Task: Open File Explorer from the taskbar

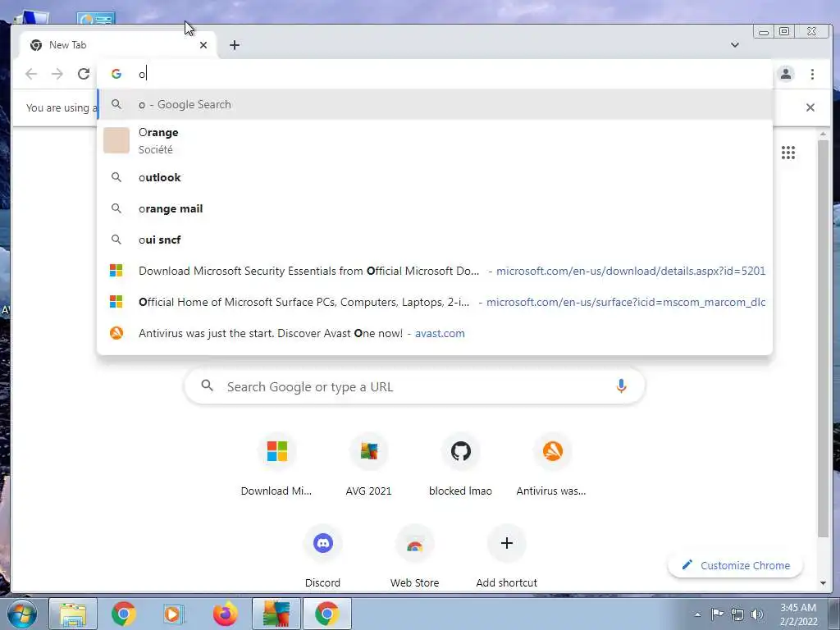Action: tap(73, 614)
